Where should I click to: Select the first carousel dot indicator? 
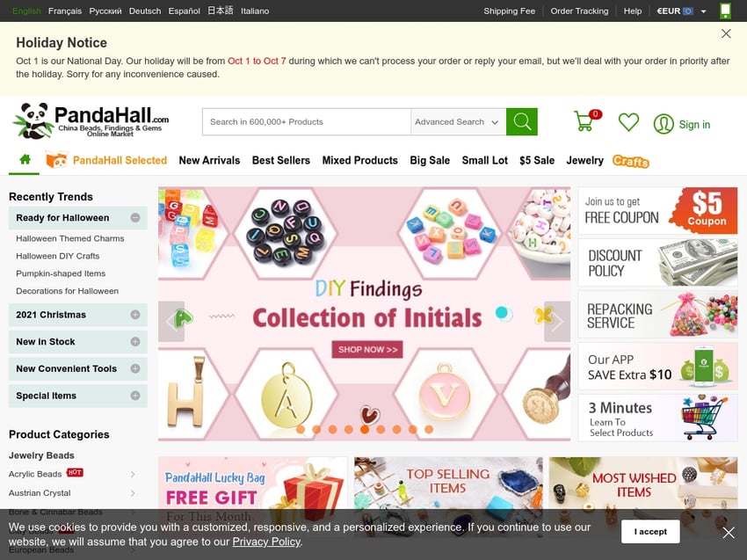click(x=301, y=429)
